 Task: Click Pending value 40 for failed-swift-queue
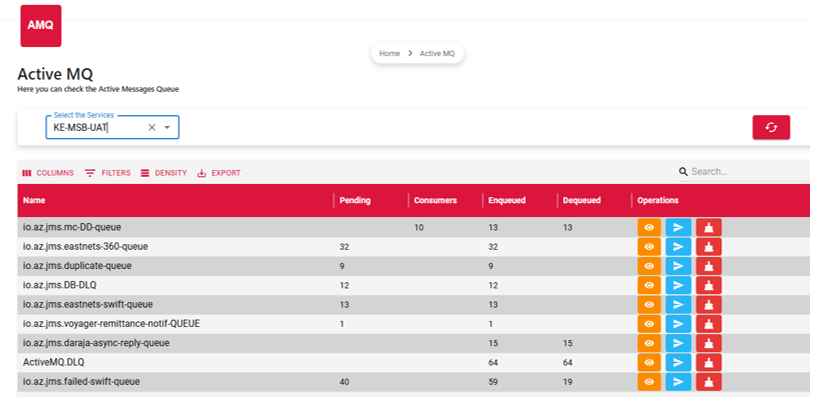(344, 382)
